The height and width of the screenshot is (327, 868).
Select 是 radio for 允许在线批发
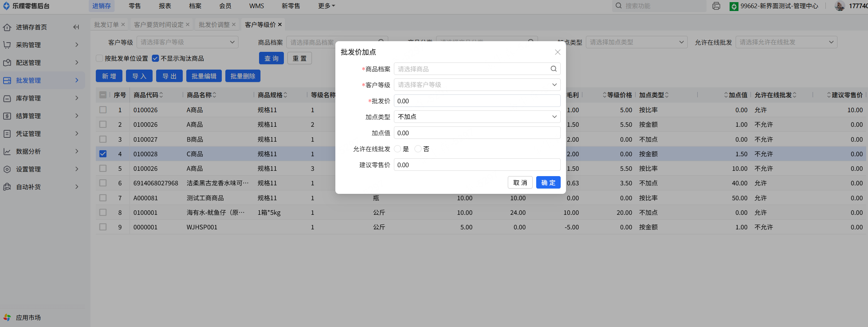point(397,149)
